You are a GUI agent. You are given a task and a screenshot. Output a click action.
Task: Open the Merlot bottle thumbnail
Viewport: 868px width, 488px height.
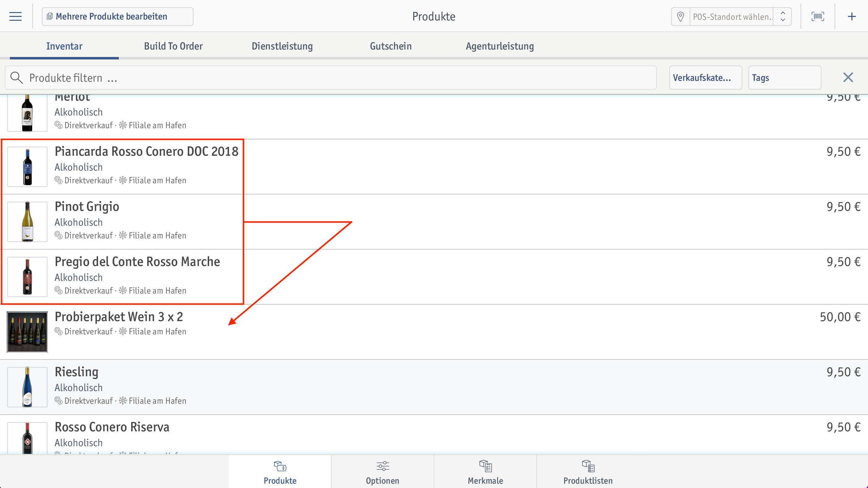27,113
